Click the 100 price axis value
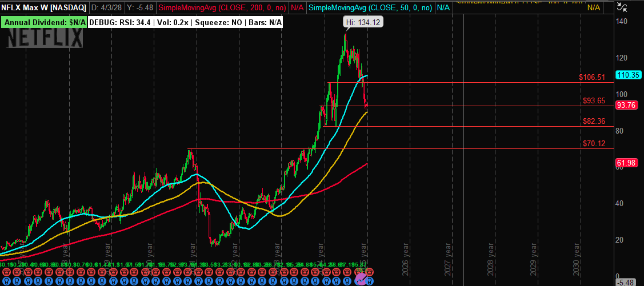This screenshot has width=644, height=286. [622, 94]
